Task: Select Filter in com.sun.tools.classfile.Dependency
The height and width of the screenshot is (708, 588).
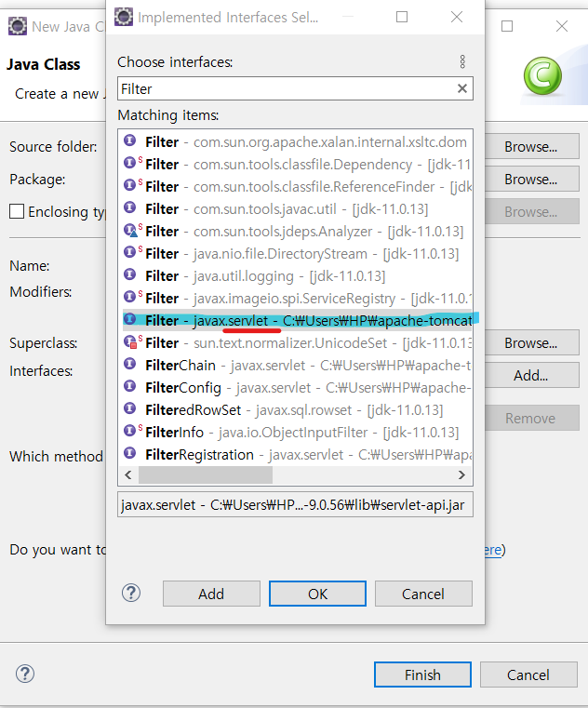Action: point(295,164)
